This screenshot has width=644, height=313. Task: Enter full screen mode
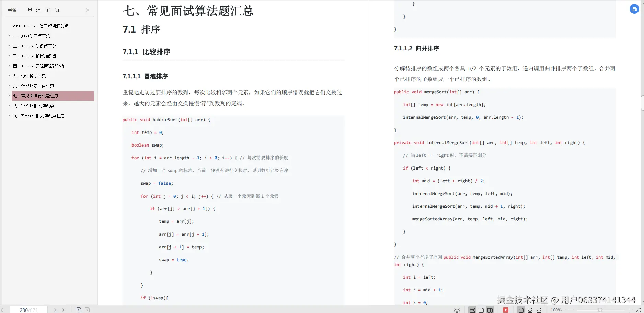[638, 310]
